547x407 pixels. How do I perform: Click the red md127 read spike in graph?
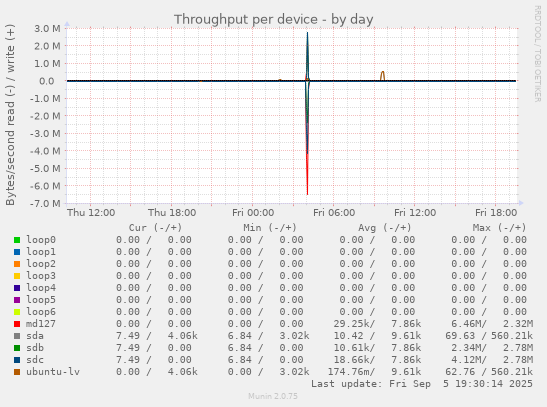point(307,174)
